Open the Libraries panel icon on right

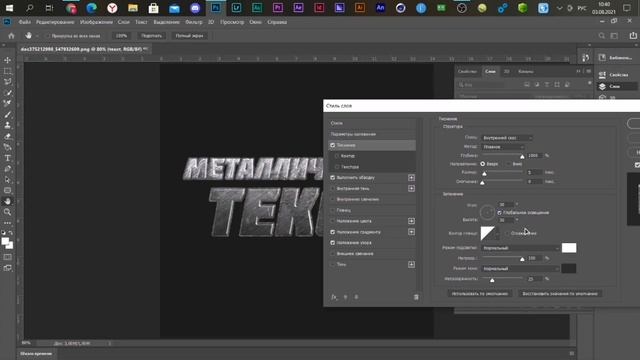coord(602,58)
